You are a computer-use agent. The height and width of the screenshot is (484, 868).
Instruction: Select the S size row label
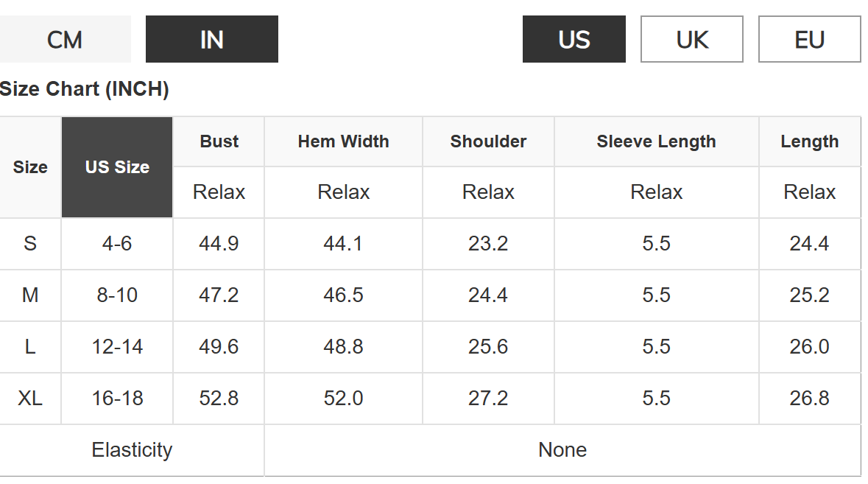[30, 244]
